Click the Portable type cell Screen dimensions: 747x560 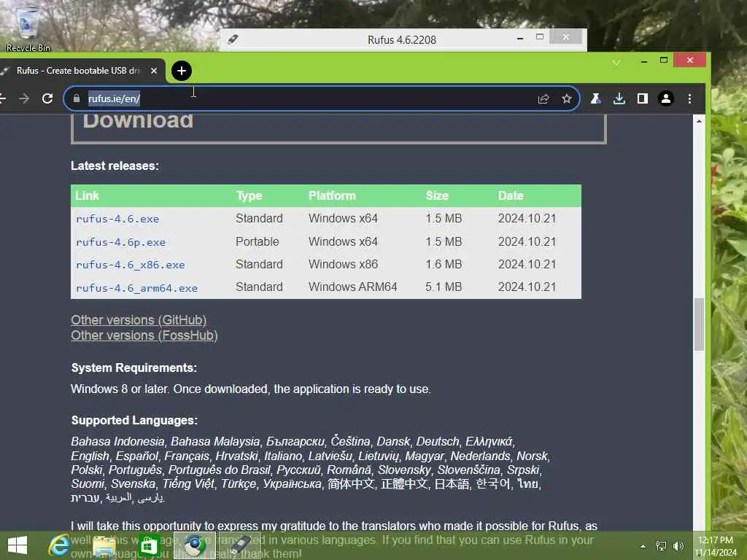tap(258, 241)
